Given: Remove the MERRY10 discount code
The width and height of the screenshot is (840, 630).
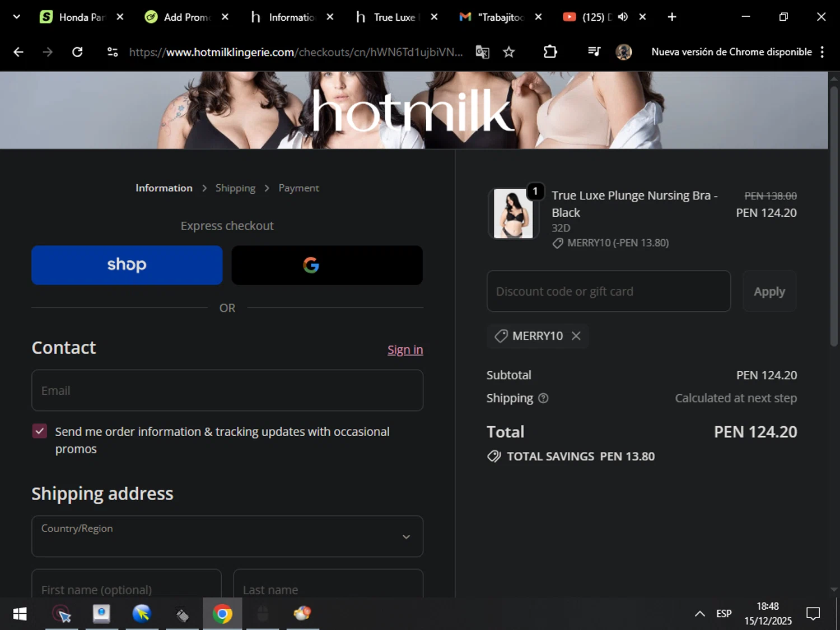Looking at the screenshot, I should click(576, 335).
